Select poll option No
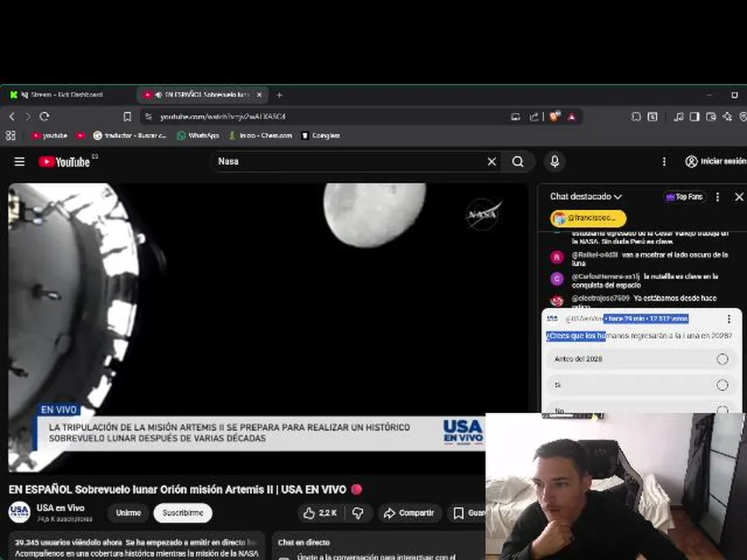747x560 pixels. [x=640, y=408]
